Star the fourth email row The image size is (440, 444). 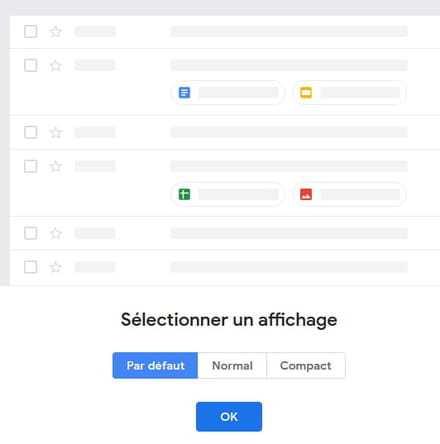pyautogui.click(x=56, y=166)
